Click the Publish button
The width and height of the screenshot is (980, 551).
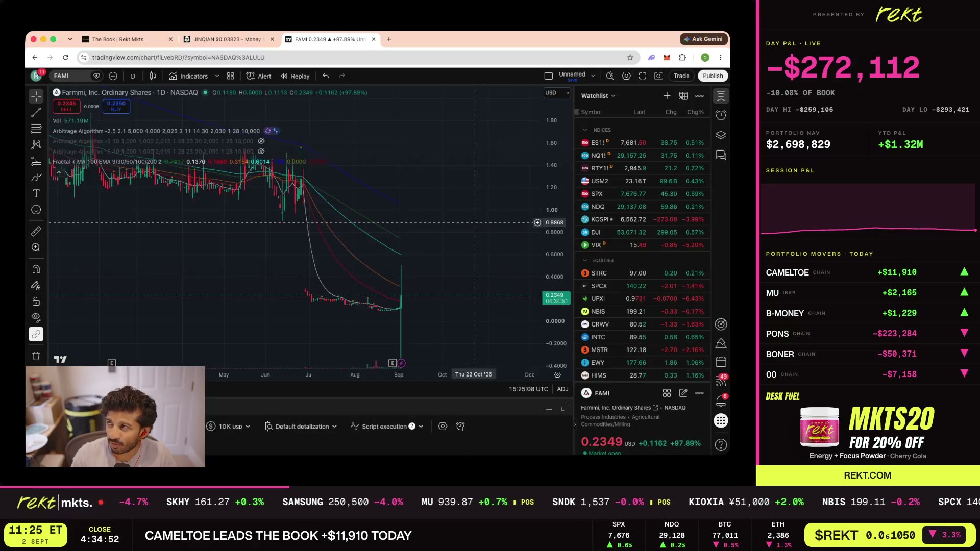pos(713,76)
